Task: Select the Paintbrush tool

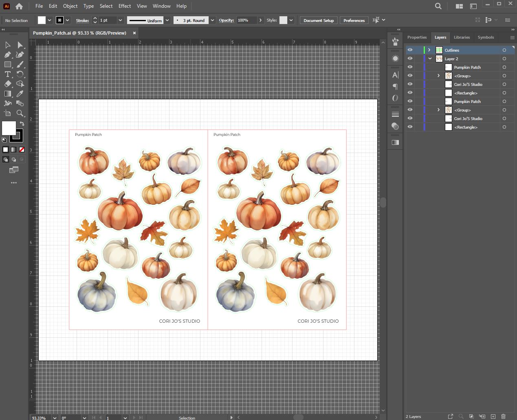Action: click(20, 64)
